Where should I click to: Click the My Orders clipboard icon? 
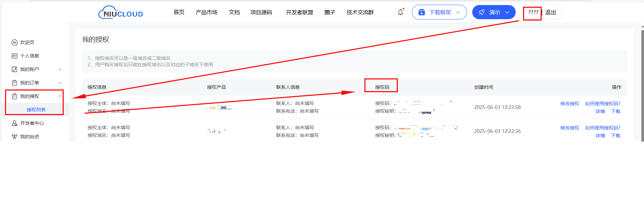pos(14,83)
